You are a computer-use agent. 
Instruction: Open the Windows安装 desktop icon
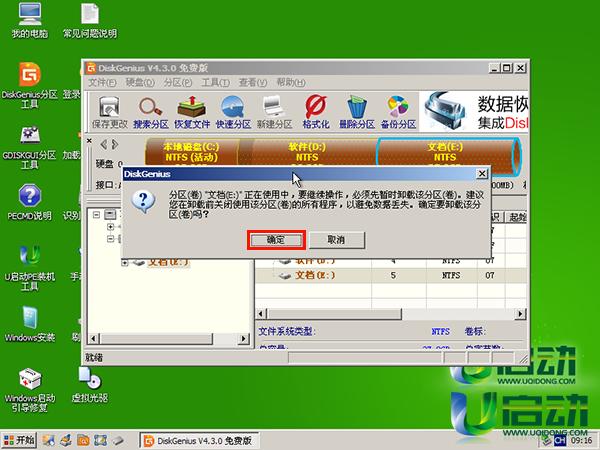(x=30, y=322)
